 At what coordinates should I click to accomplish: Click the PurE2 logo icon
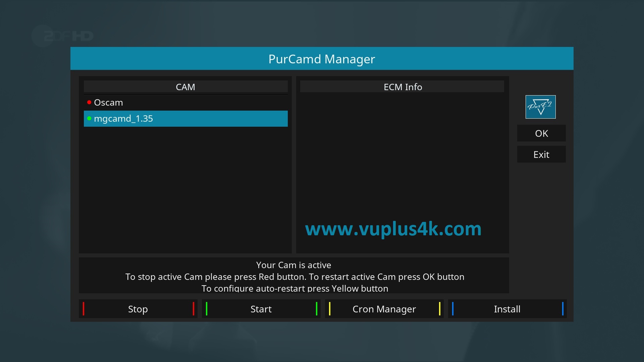[540, 107]
